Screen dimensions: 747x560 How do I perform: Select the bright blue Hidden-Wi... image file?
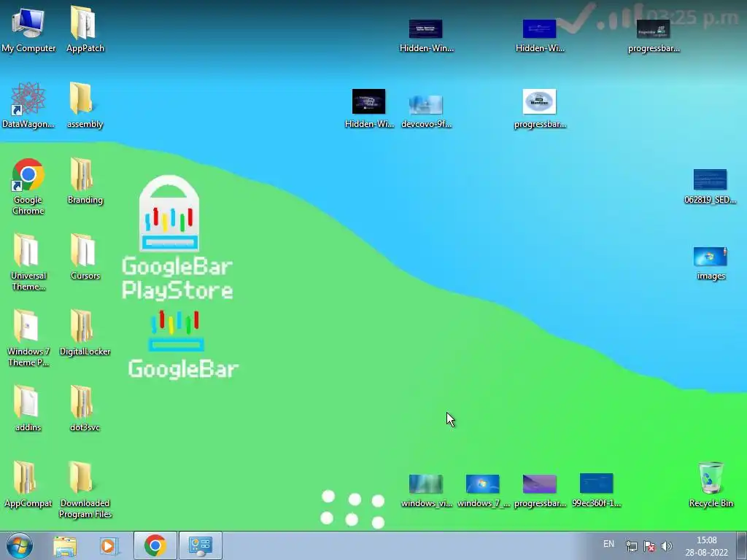pos(539,35)
